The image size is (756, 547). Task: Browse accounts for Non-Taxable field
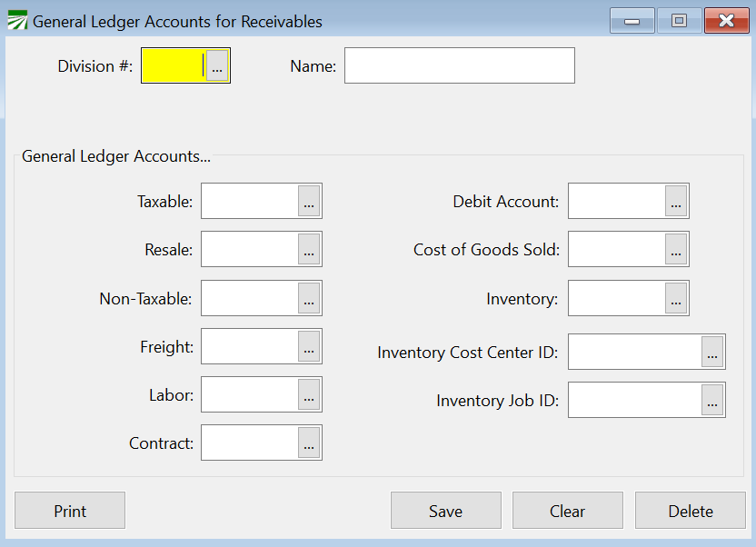coord(309,298)
